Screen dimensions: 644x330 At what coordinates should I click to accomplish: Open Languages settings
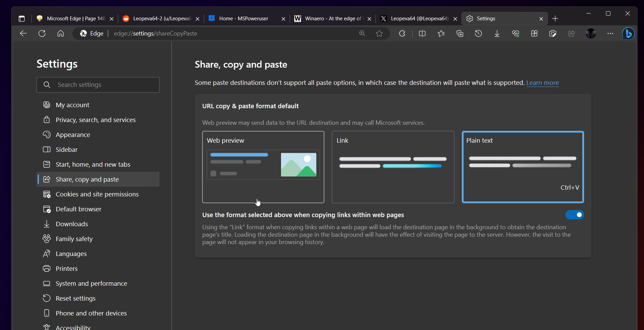click(x=98, y=254)
